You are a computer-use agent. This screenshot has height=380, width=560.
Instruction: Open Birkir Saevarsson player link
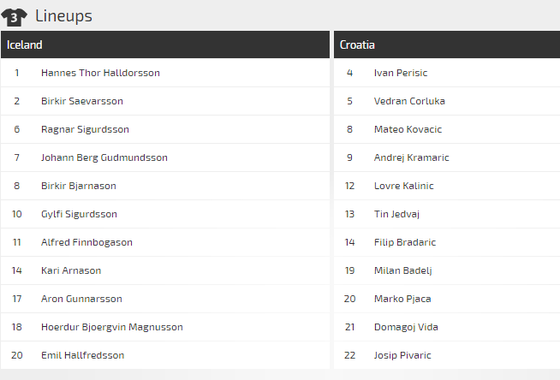(82, 101)
